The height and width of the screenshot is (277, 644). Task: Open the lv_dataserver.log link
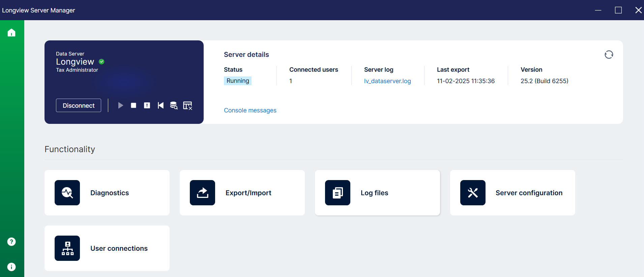click(387, 81)
